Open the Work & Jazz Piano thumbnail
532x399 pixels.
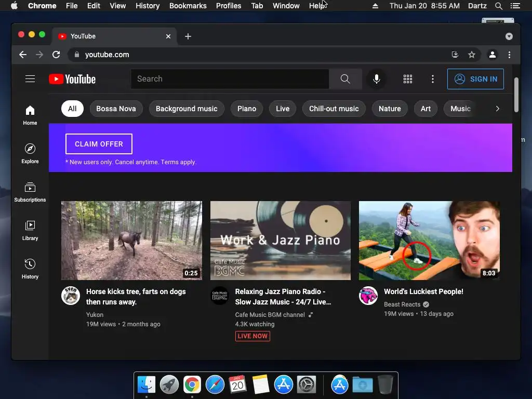[281, 241]
